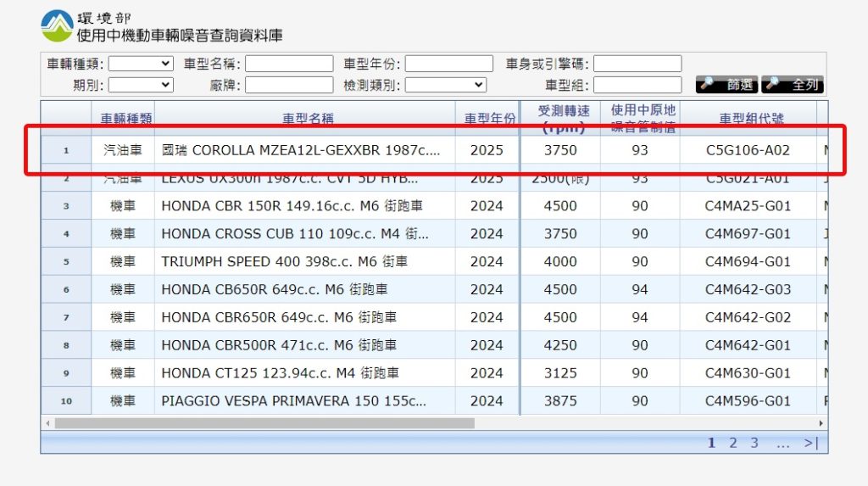The image size is (868, 486).
Task: Open the 車輛種類 dropdown
Action: point(141,64)
